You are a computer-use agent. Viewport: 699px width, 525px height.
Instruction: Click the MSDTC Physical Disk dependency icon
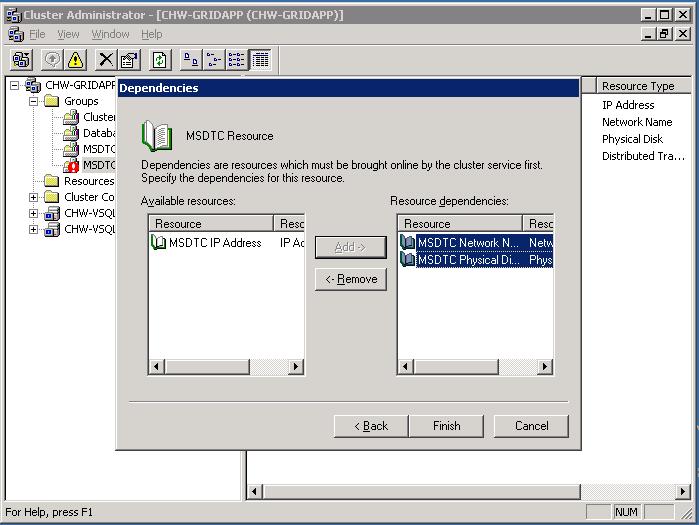pos(407,259)
